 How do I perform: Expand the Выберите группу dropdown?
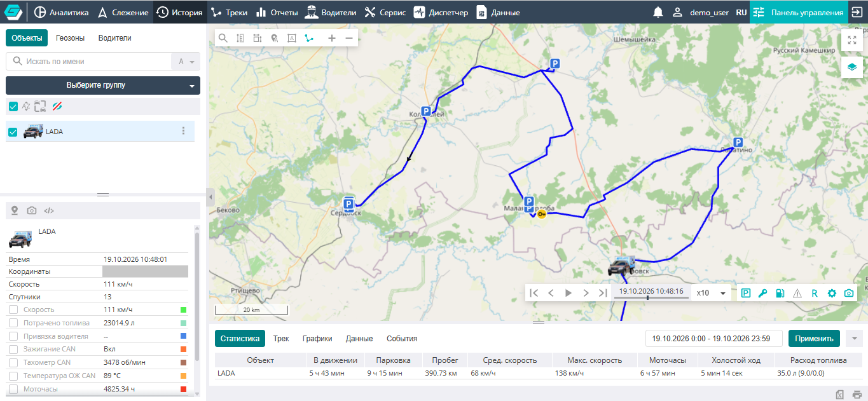[x=103, y=85]
